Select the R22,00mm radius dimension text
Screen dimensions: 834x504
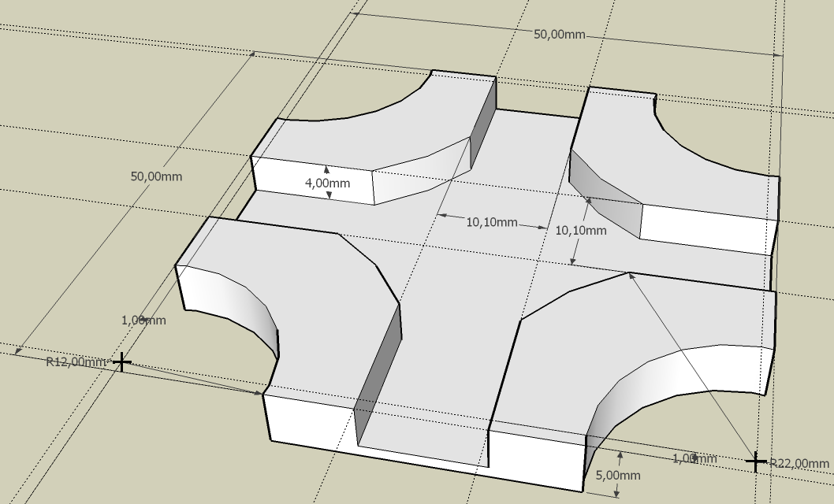click(800, 463)
